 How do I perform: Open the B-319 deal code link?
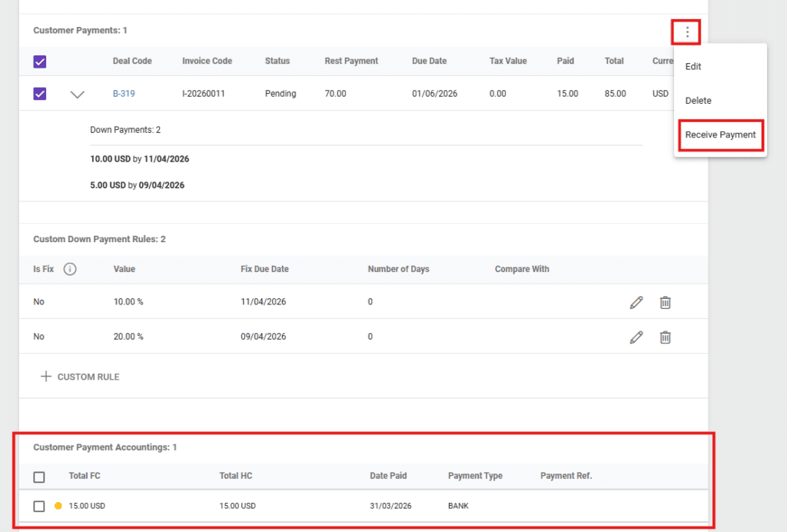(124, 94)
